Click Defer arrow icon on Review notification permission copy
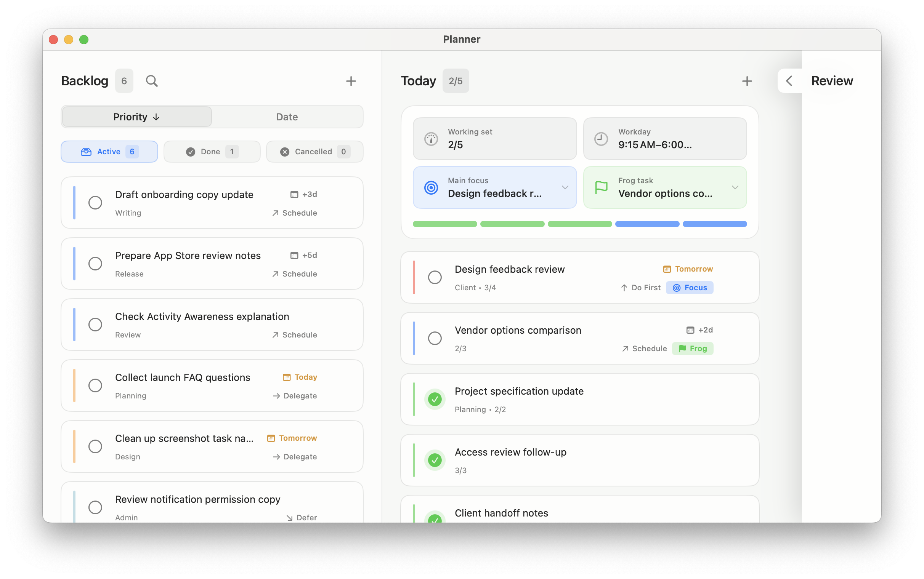924x579 pixels. (x=290, y=517)
